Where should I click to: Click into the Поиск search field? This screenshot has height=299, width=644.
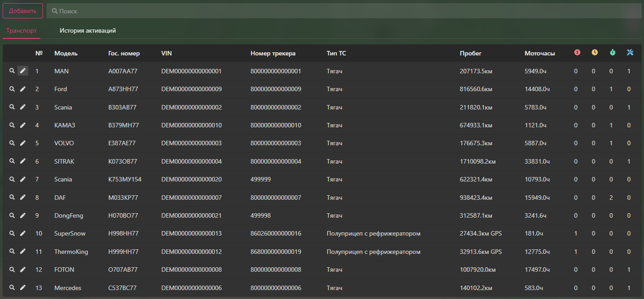click(344, 11)
